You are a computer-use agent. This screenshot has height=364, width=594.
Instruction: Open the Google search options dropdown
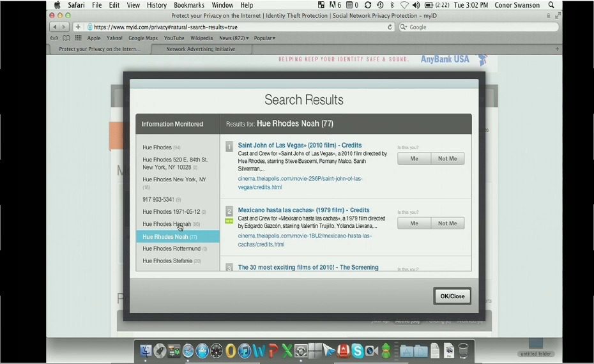(404, 27)
